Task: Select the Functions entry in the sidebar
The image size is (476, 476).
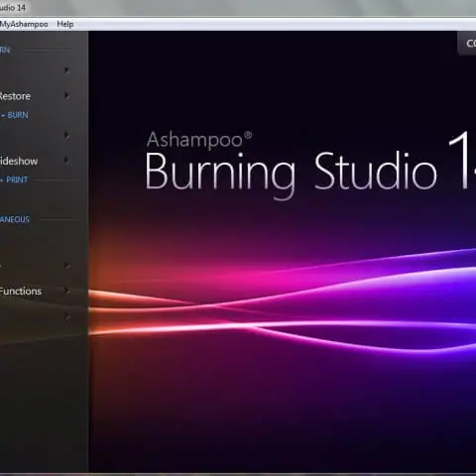Action: coord(21,292)
